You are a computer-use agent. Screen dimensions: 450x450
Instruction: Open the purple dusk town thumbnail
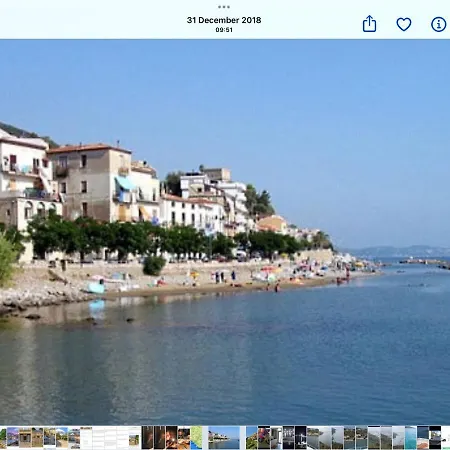point(13,437)
